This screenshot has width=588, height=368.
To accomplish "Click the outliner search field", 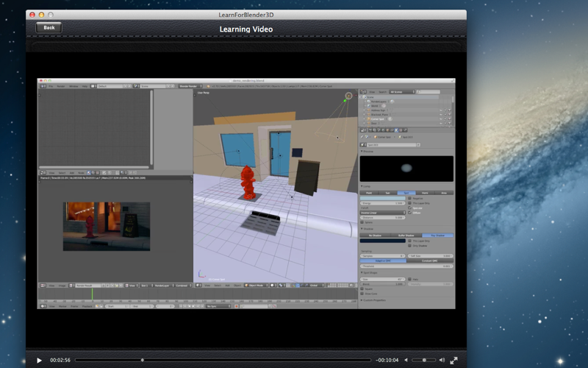I will [x=429, y=92].
